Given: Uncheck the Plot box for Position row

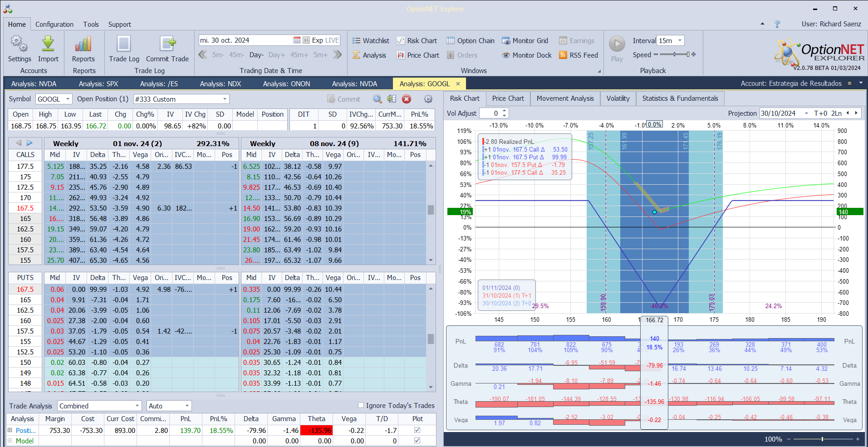Looking at the screenshot, I should pyautogui.click(x=417, y=430).
